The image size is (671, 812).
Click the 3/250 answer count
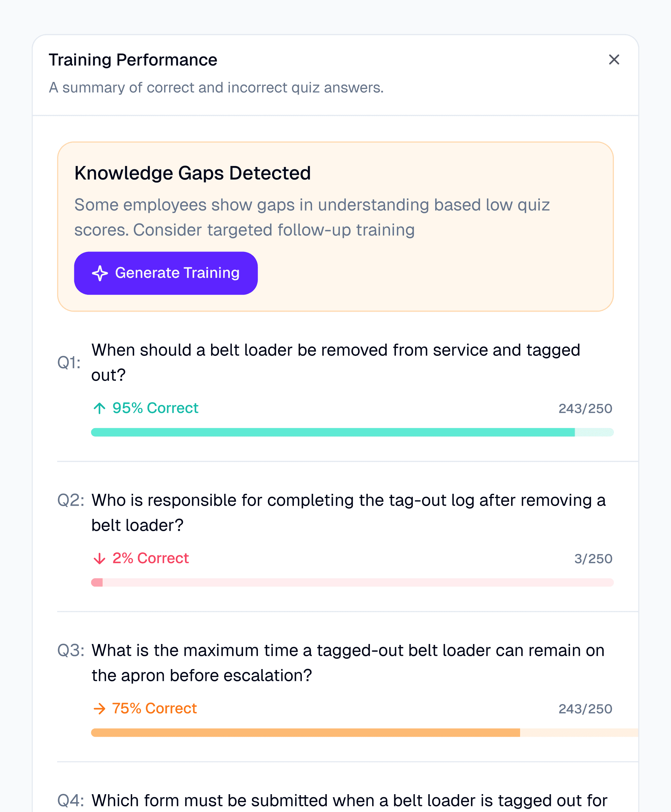593,558
